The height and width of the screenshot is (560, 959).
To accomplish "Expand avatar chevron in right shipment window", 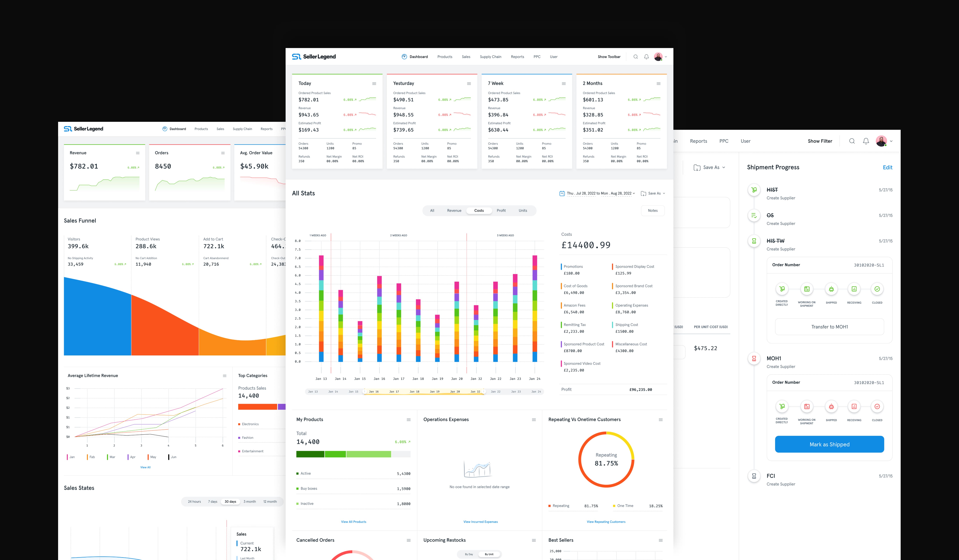I will click(891, 142).
